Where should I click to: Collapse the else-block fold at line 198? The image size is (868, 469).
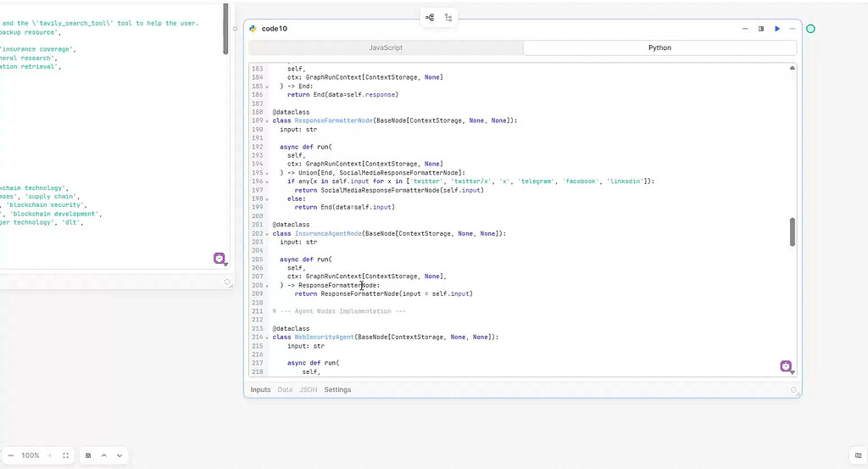[x=267, y=199]
